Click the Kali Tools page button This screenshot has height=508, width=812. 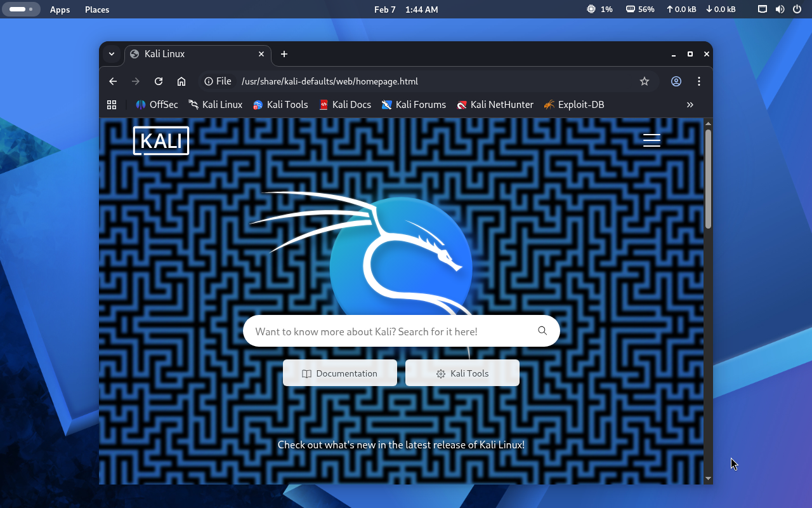click(462, 373)
